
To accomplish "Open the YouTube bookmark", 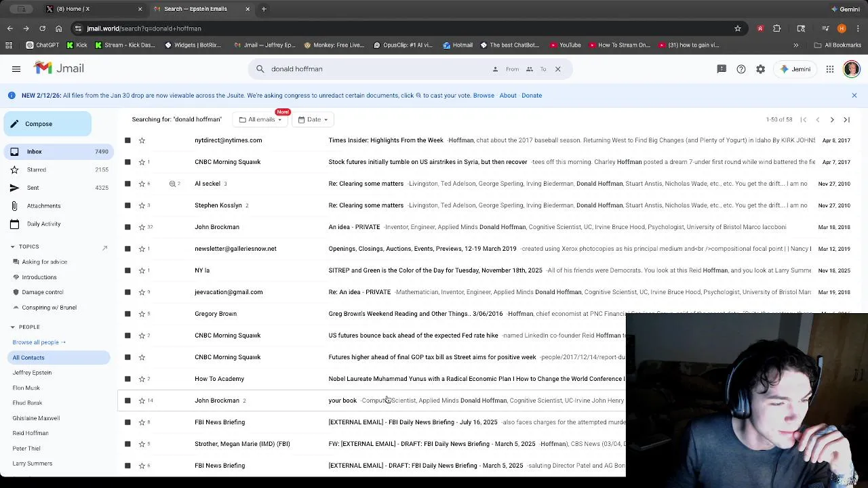I will [x=565, y=45].
